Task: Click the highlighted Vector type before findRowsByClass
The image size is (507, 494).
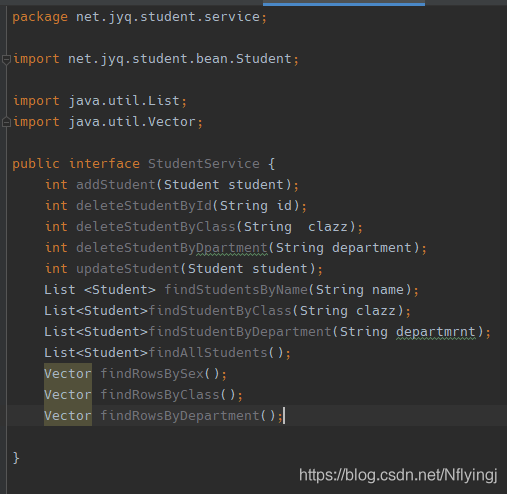Action: pyautogui.click(x=68, y=395)
